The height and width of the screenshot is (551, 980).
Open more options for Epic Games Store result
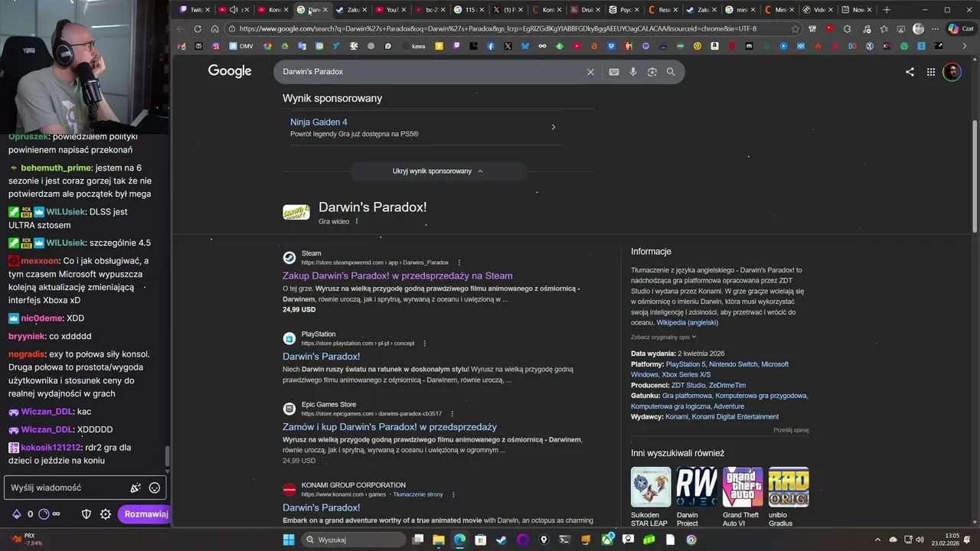coord(452,413)
